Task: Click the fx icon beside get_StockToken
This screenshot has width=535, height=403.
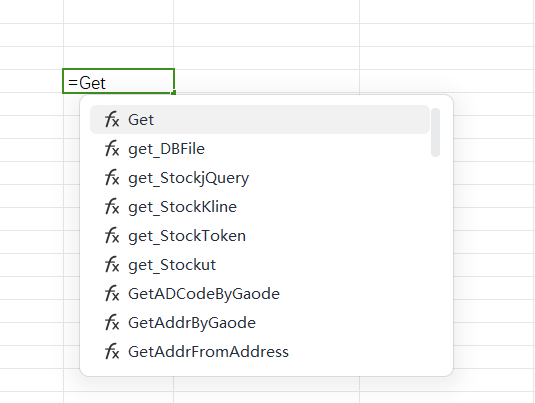Action: (x=112, y=235)
